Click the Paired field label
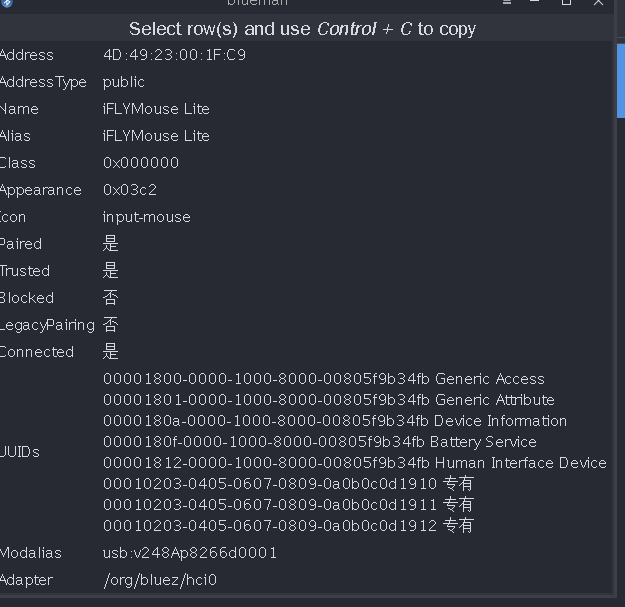625x607 pixels. [x=21, y=244]
